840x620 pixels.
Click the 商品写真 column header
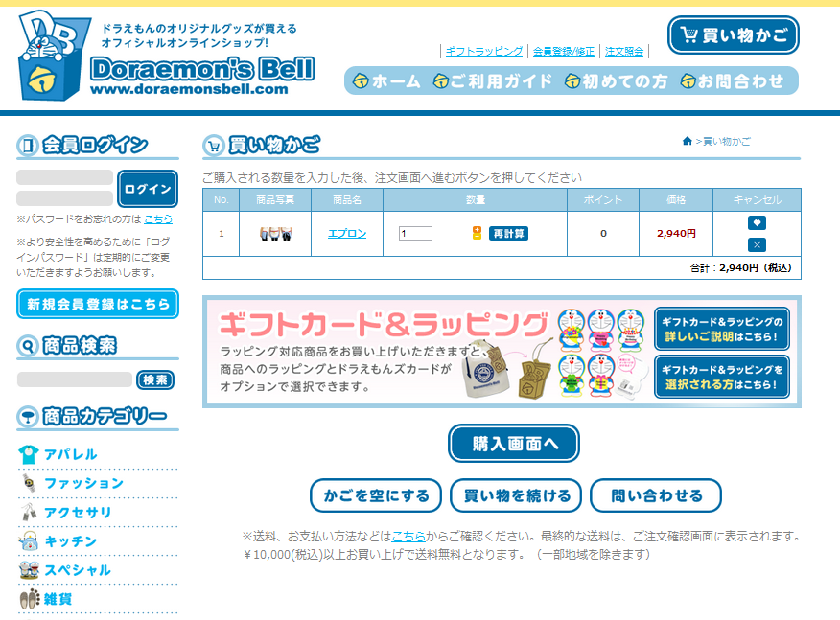pyautogui.click(x=275, y=199)
